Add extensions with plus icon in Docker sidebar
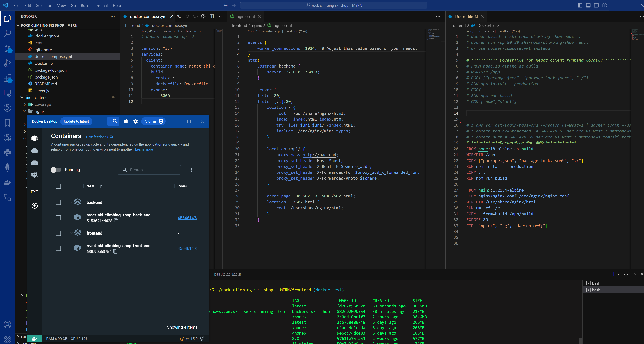The width and height of the screenshot is (644, 344). pyautogui.click(x=34, y=206)
